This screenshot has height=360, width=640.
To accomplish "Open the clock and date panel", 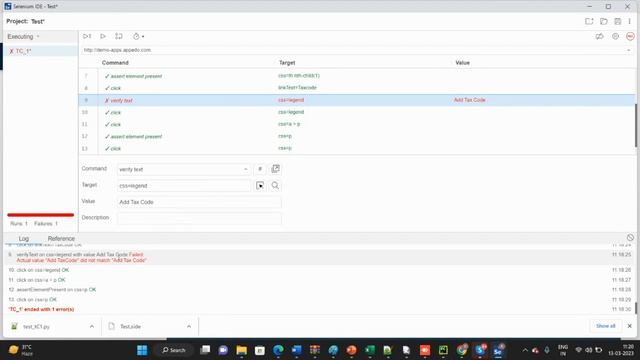I will pos(621,350).
